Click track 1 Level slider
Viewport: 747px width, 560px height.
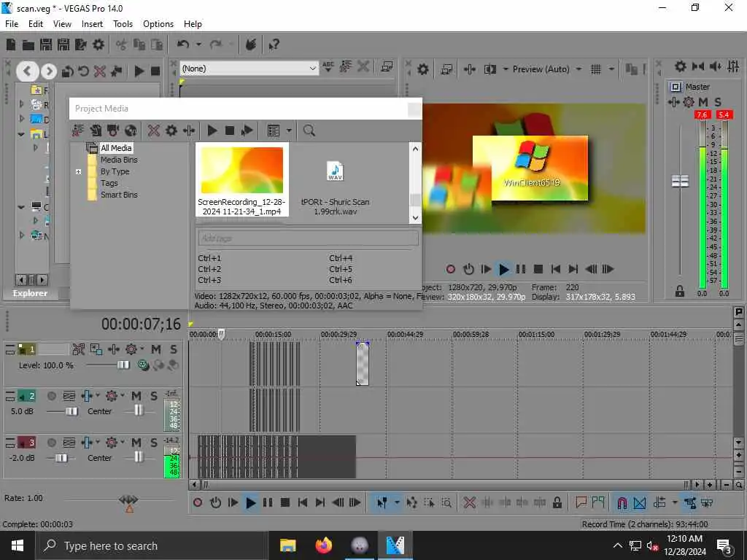click(123, 365)
